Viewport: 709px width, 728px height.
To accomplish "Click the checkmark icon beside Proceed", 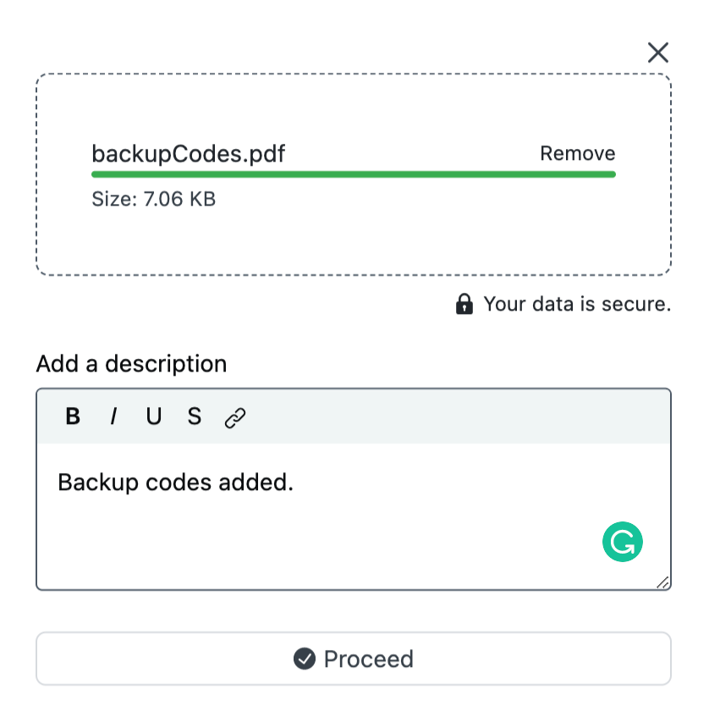I will tap(305, 659).
